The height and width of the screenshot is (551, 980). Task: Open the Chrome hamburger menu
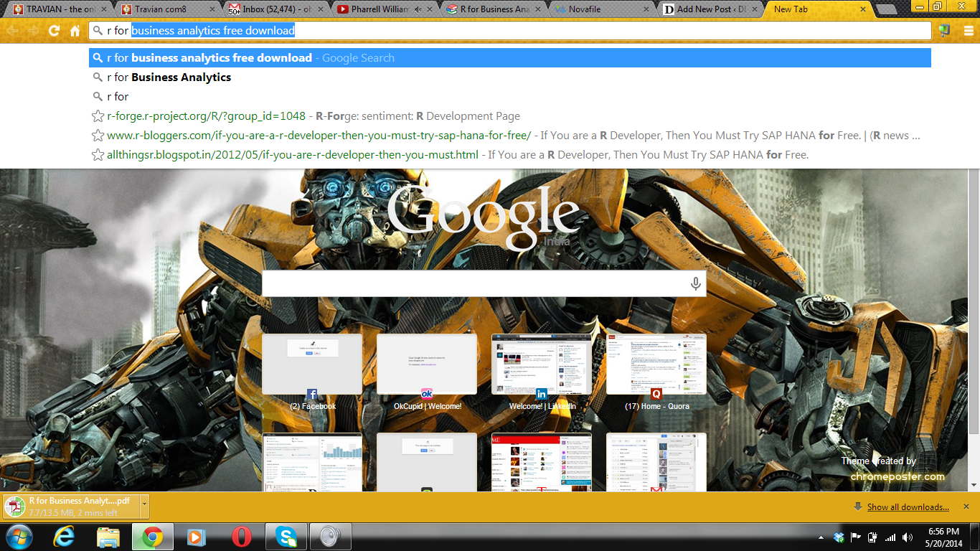coord(968,31)
